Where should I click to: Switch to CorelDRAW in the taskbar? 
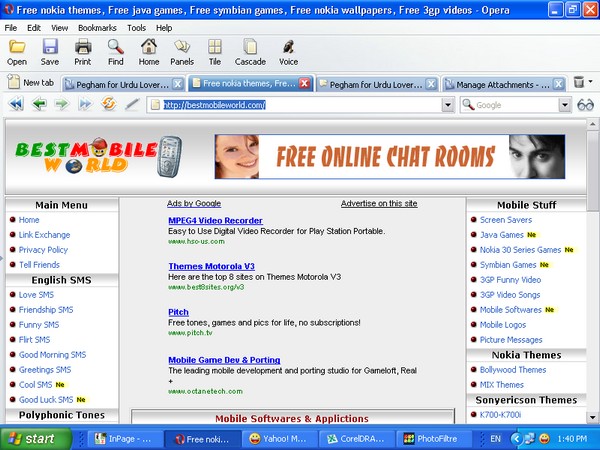(356, 439)
